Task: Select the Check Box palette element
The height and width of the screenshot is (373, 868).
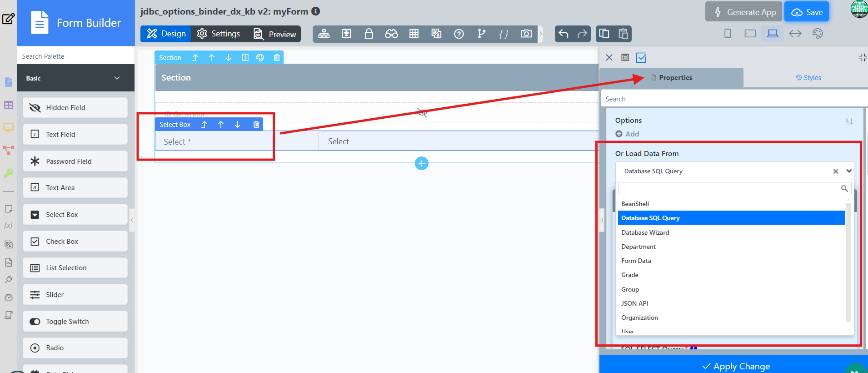Action: pos(75,241)
